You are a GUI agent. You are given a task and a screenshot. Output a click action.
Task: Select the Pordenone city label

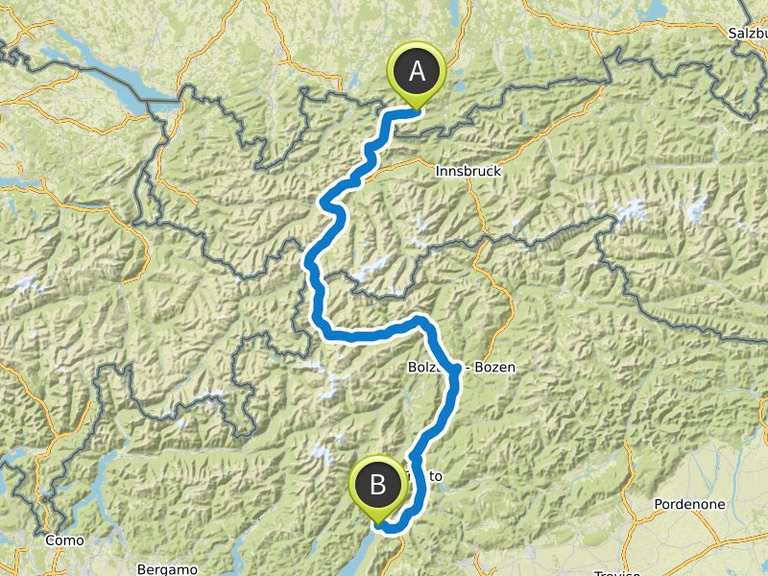click(690, 504)
